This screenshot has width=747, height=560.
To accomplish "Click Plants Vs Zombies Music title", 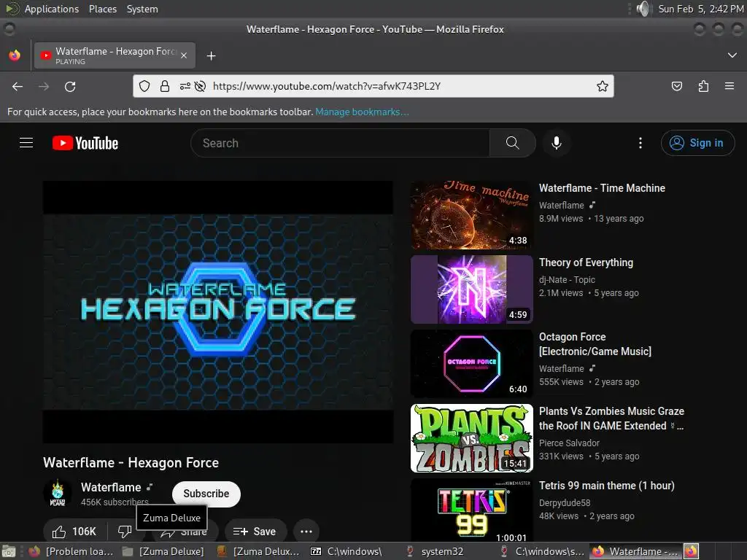I will 611,418.
